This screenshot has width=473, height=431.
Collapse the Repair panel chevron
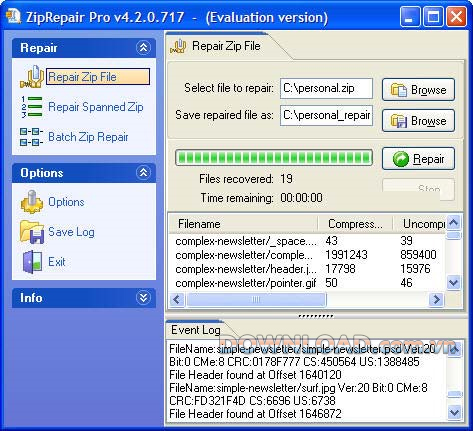(143, 48)
